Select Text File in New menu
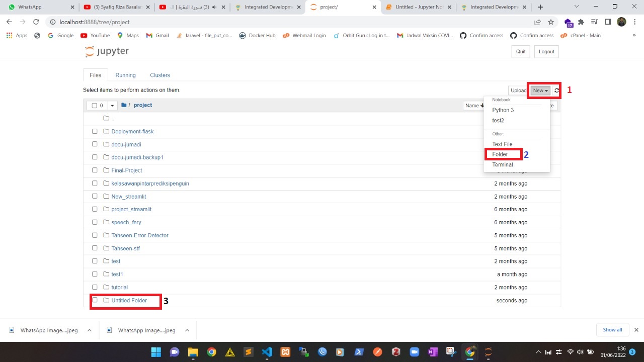 pos(502,144)
